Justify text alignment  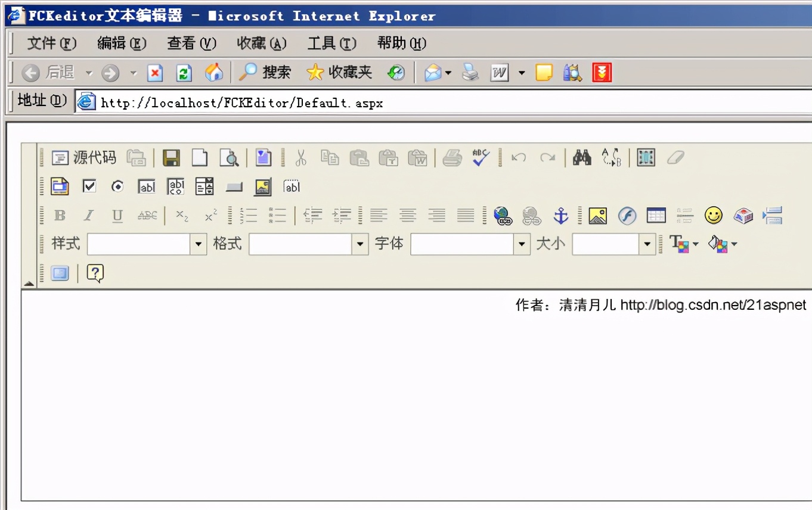(x=466, y=216)
